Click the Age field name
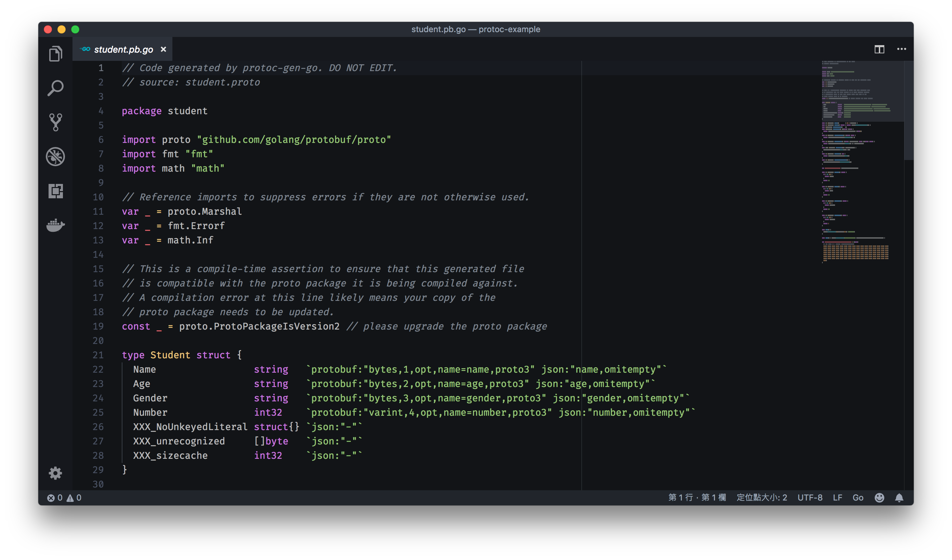The image size is (952, 560). tap(141, 384)
